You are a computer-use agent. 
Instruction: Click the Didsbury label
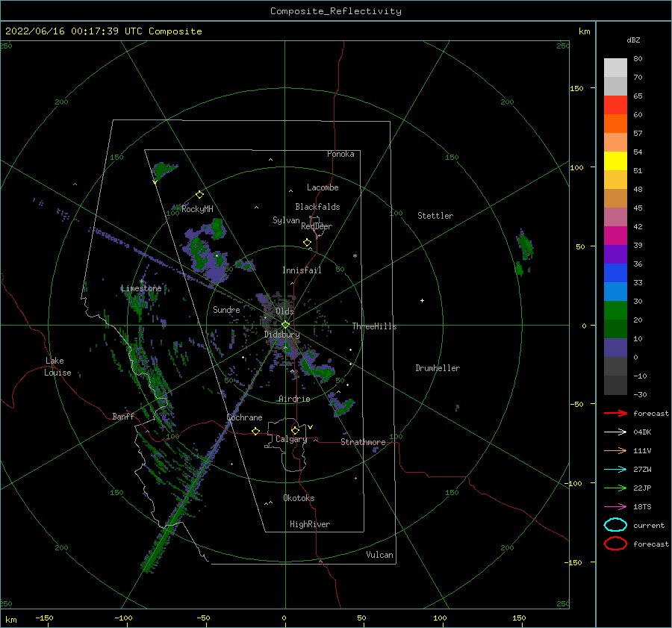coord(282,335)
